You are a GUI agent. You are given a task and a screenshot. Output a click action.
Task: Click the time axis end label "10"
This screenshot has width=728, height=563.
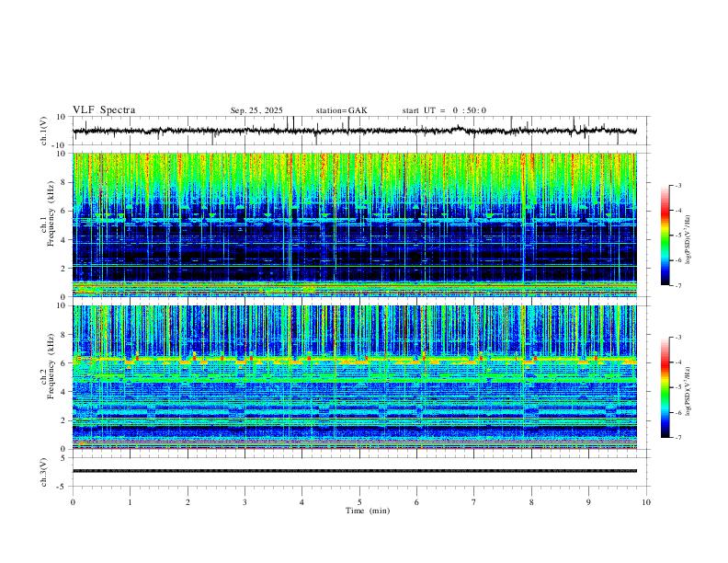(x=646, y=502)
